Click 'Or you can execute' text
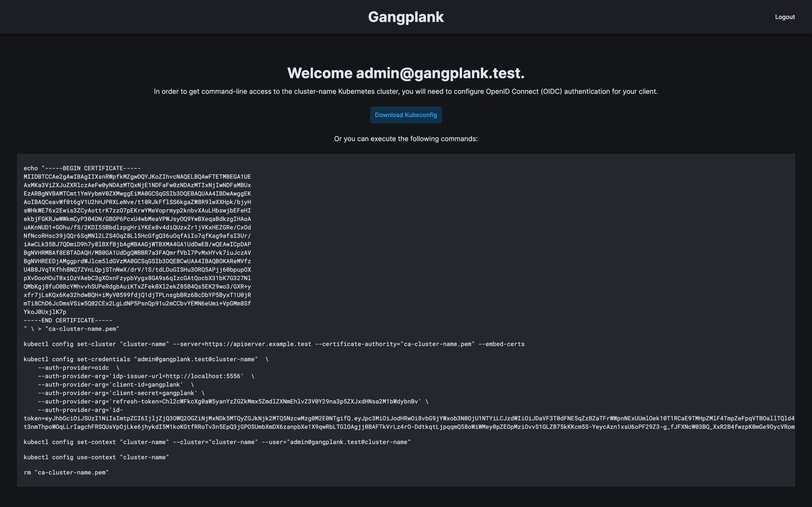Image resolution: width=812 pixels, height=507 pixels. click(406, 139)
